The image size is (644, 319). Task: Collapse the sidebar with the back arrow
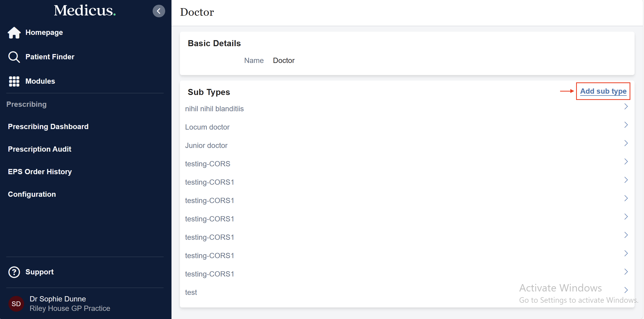159,11
